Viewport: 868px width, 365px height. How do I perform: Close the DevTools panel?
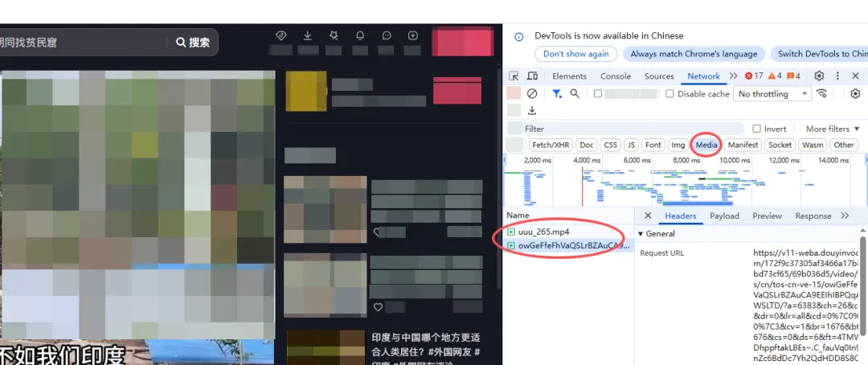tap(855, 76)
